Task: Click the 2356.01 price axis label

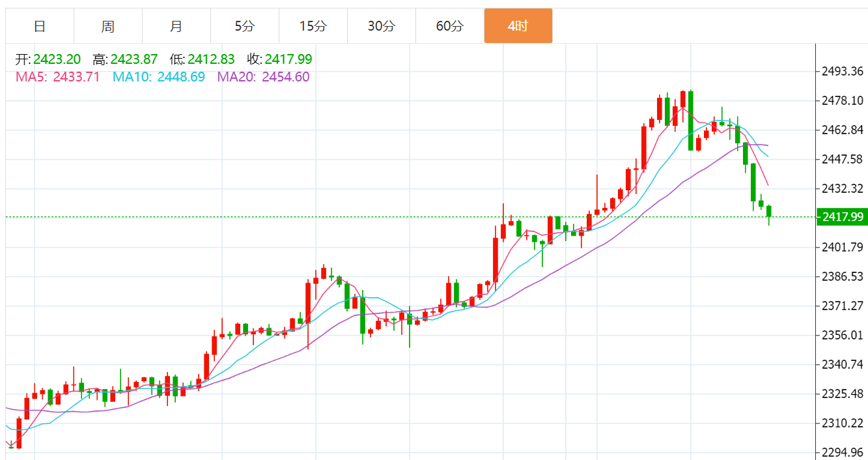Action: coord(842,335)
